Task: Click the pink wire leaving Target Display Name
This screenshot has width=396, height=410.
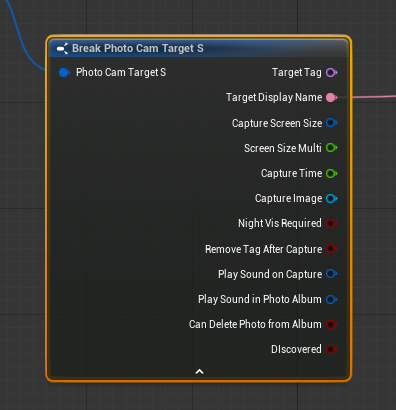Action: coord(373,97)
